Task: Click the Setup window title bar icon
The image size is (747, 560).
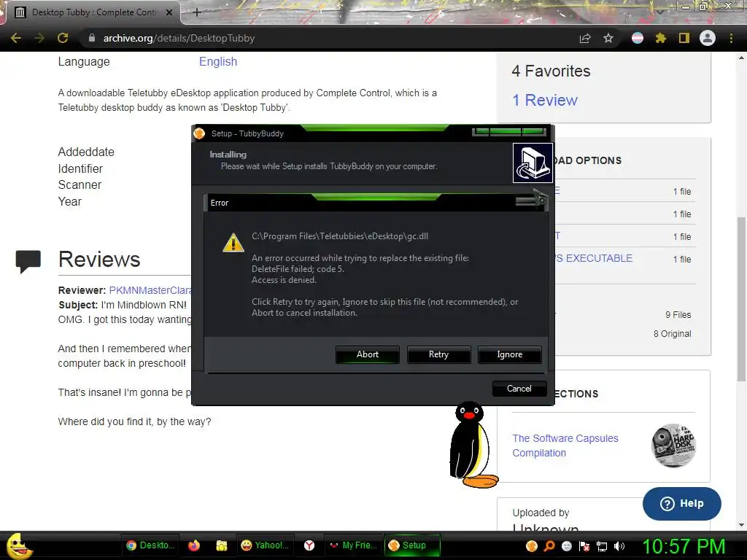Action: 199,133
